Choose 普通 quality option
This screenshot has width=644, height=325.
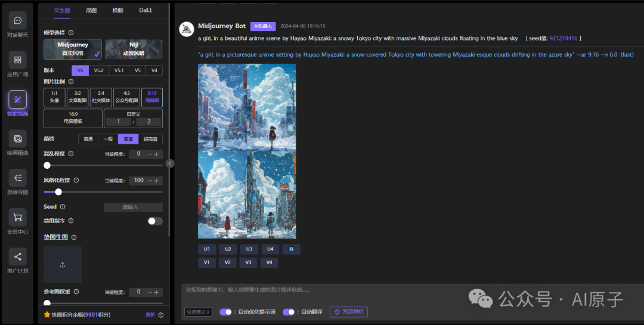tap(88, 139)
